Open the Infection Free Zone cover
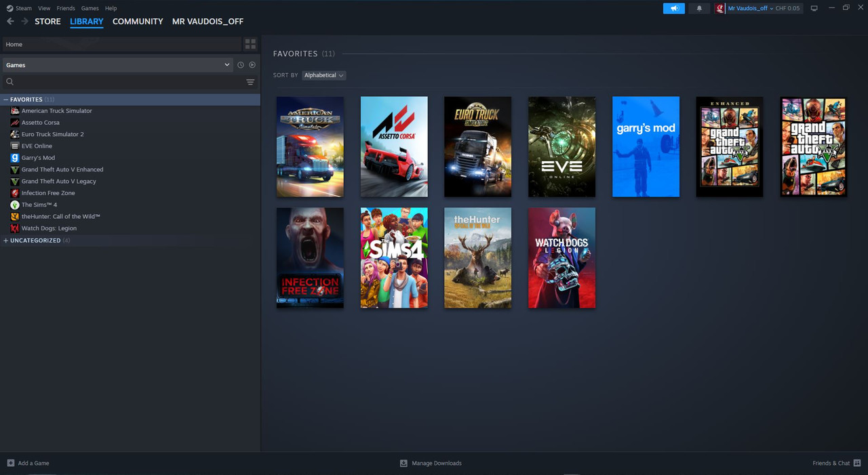The width and height of the screenshot is (868, 475). click(x=310, y=258)
